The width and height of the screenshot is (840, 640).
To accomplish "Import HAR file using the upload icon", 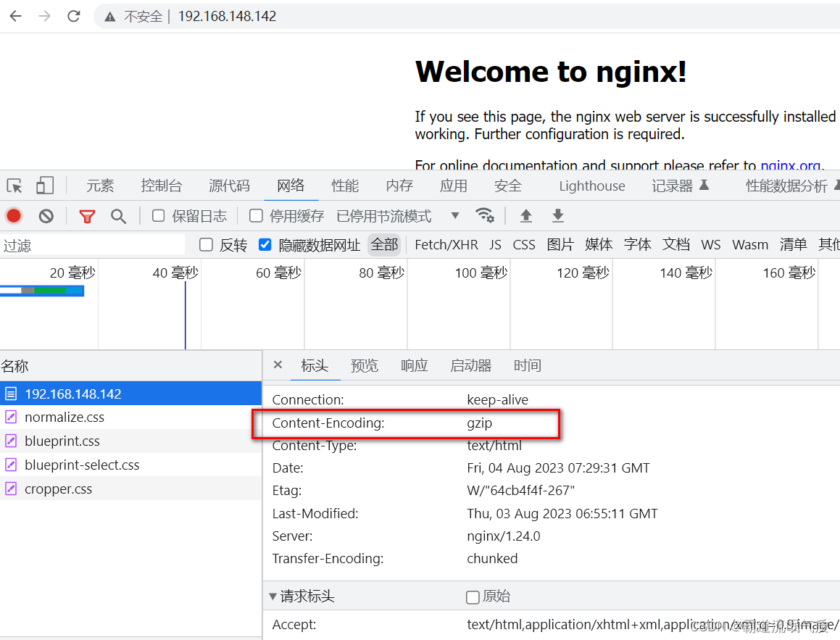I will point(525,215).
